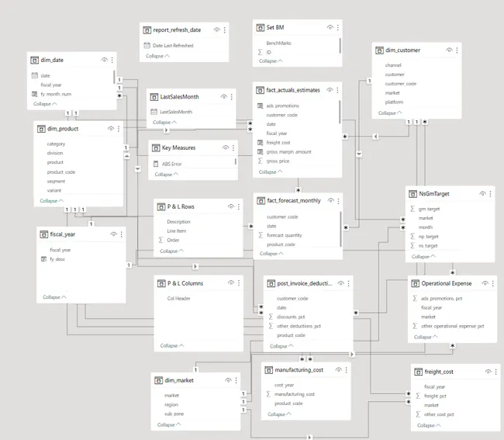Viewport: 504px width, 440px height.
Task: Click the NsGmTarget table icon
Action: click(413, 194)
